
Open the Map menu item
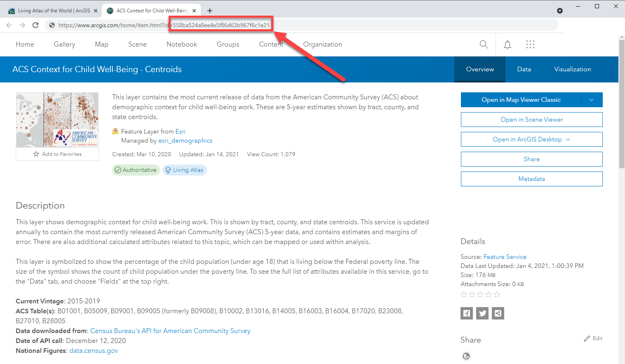101,45
